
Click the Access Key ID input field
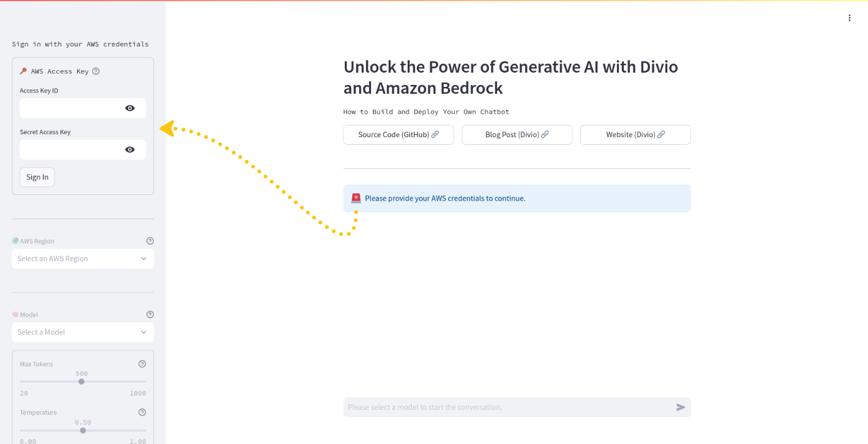coord(71,108)
